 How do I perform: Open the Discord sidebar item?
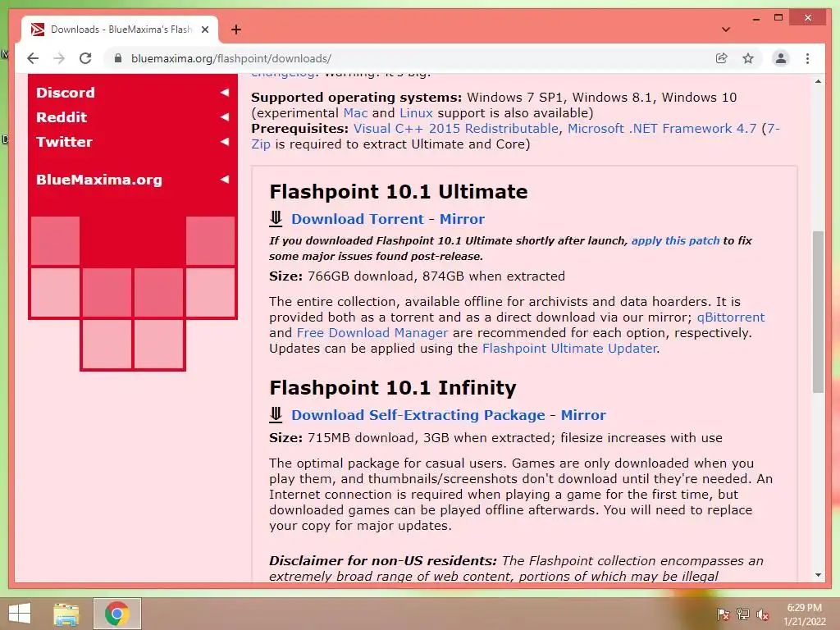coord(66,93)
